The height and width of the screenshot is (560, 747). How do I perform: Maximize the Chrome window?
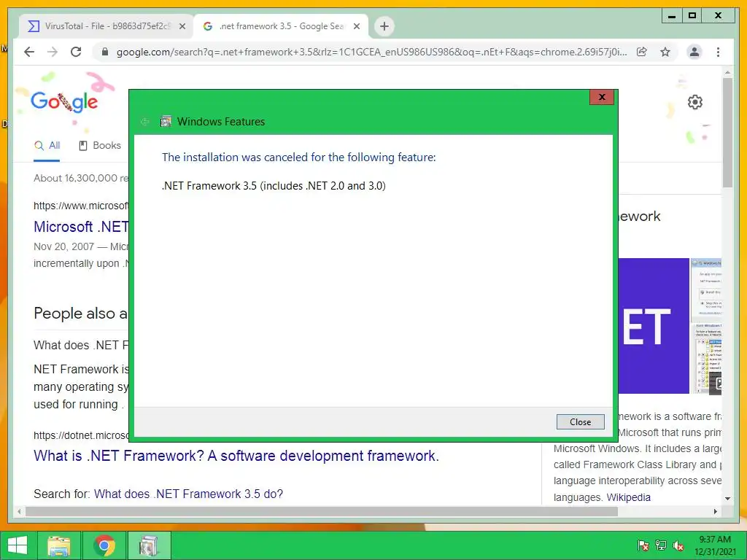[692, 16]
